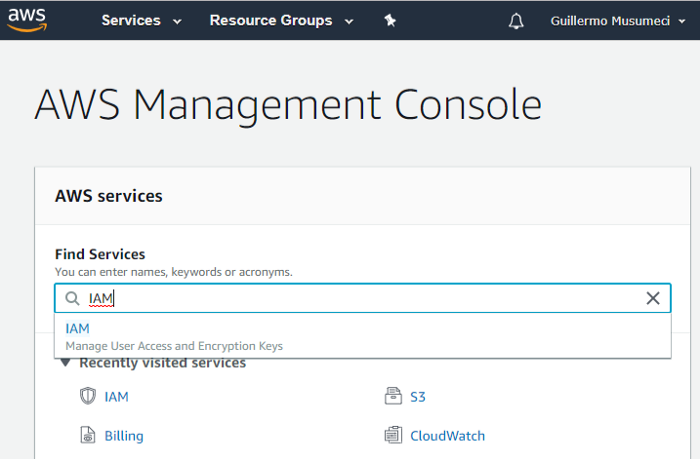
Task: Click inside the Find Services search field
Action: click(362, 298)
